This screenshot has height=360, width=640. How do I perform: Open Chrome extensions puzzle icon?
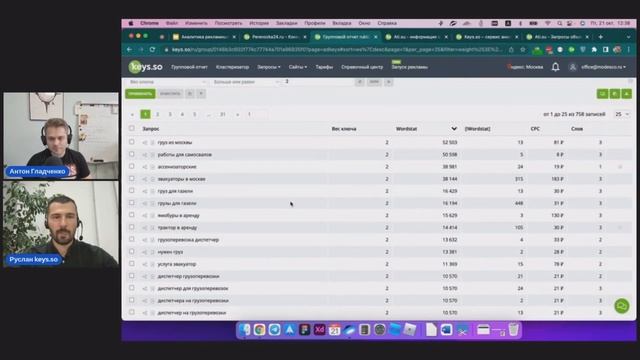(x=594, y=49)
